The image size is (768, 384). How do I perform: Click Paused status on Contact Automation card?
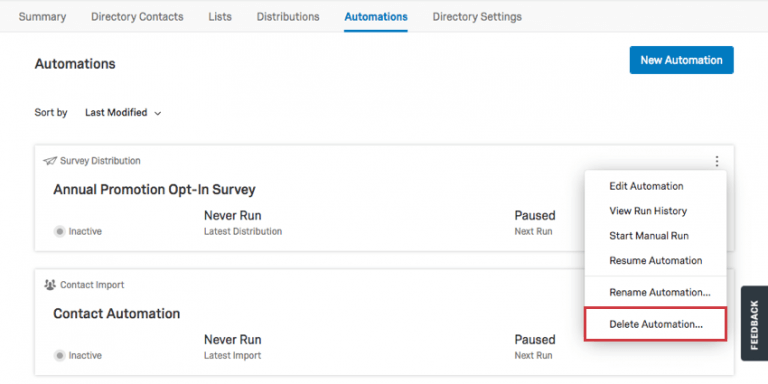[535, 339]
